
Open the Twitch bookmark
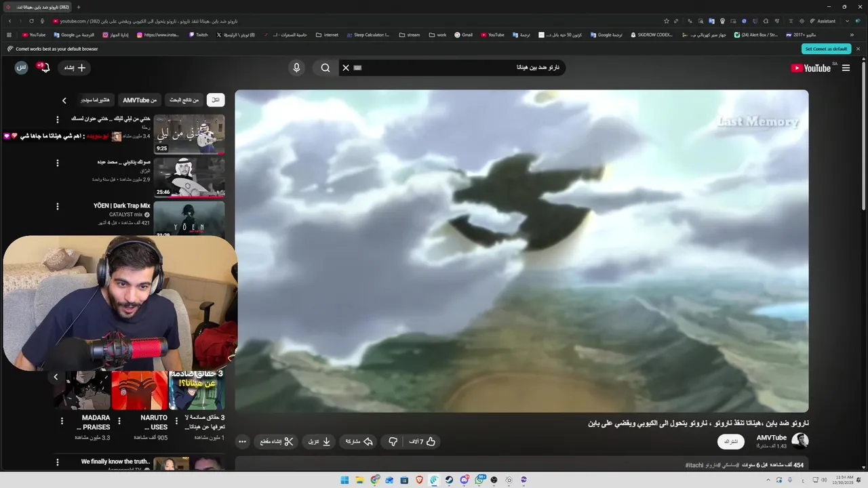pos(199,35)
